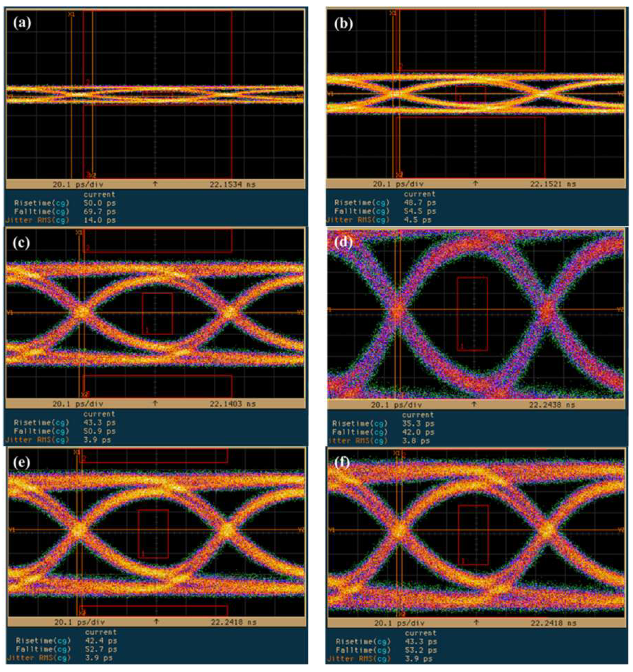Click the X1 cursor marker atop panel (a)
This screenshot has height=672, width=633.
click(71, 15)
